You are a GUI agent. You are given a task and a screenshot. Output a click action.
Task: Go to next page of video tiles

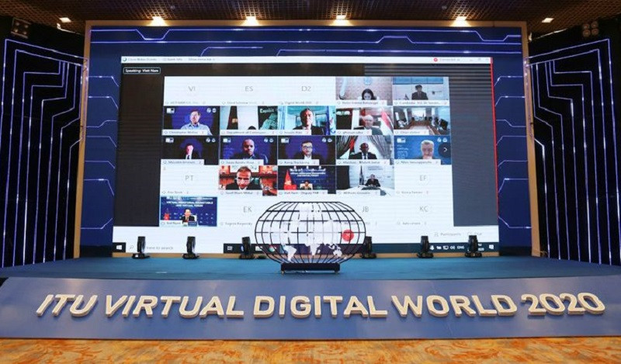[x=445, y=149]
